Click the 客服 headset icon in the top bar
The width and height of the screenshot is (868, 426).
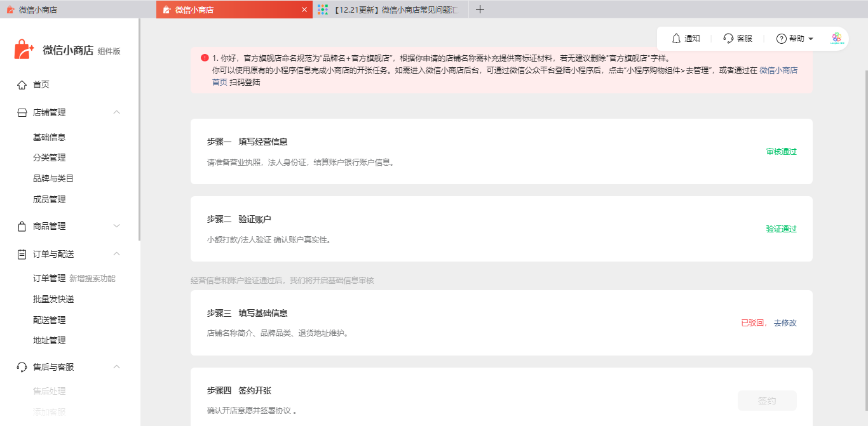728,39
